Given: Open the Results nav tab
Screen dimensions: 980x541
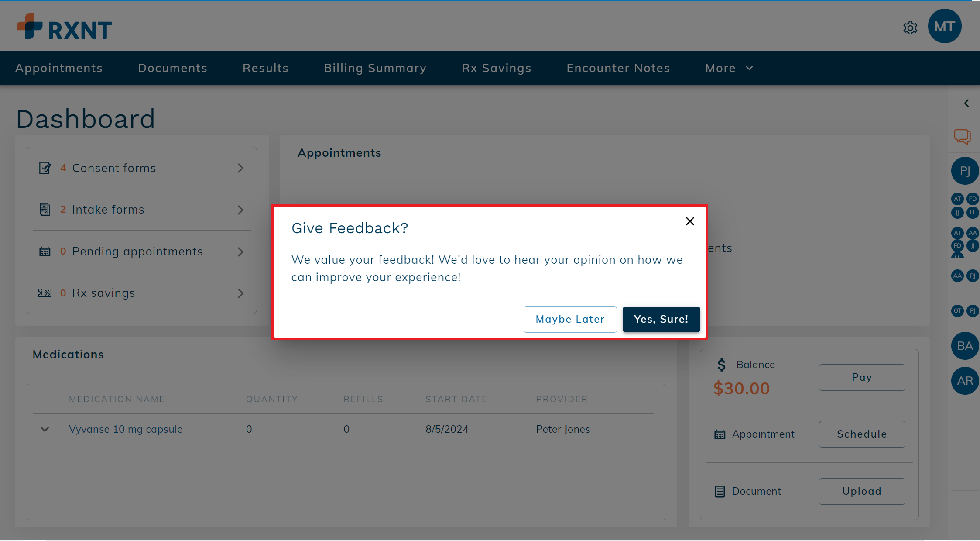Looking at the screenshot, I should pyautogui.click(x=266, y=68).
